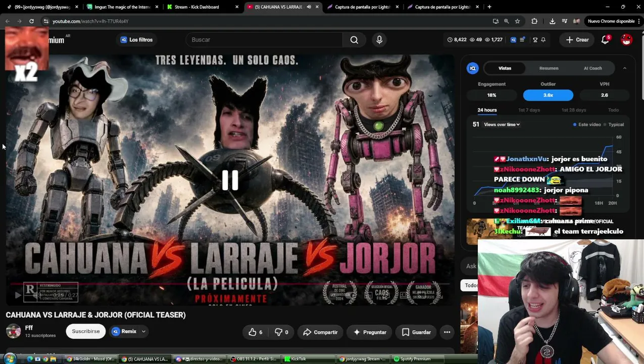
Task: Go back to previous page
Action: 7,21
